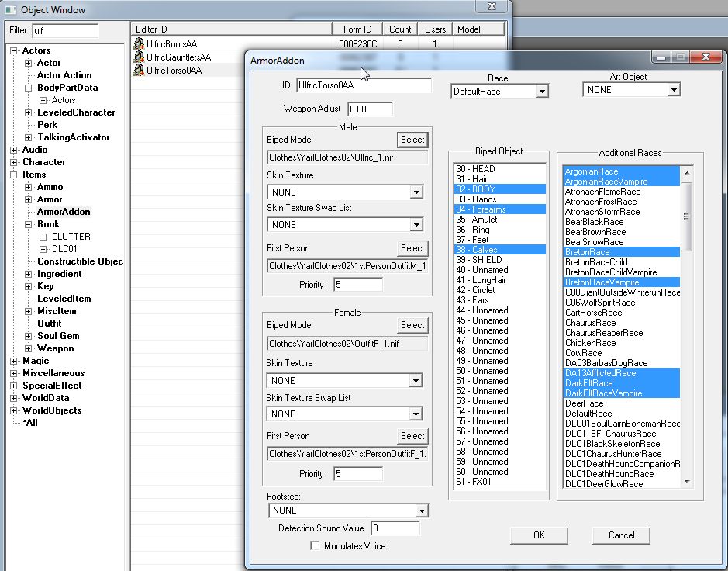This screenshot has width=728, height=571.
Task: Expand the Magic tree node
Action: click(14, 361)
